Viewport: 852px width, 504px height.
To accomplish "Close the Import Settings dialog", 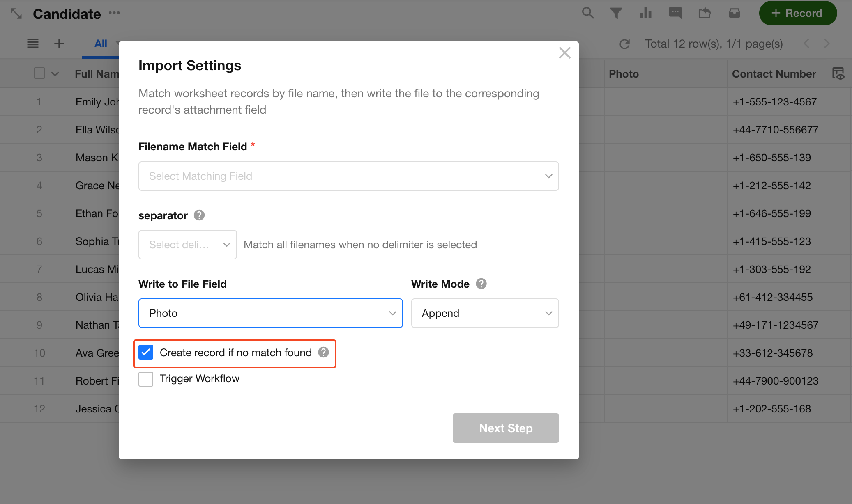I will tap(564, 53).
